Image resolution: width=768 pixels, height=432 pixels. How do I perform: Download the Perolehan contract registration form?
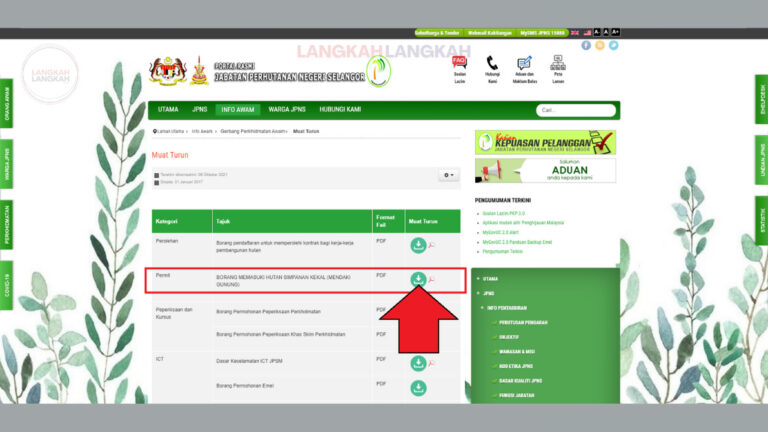pos(418,245)
